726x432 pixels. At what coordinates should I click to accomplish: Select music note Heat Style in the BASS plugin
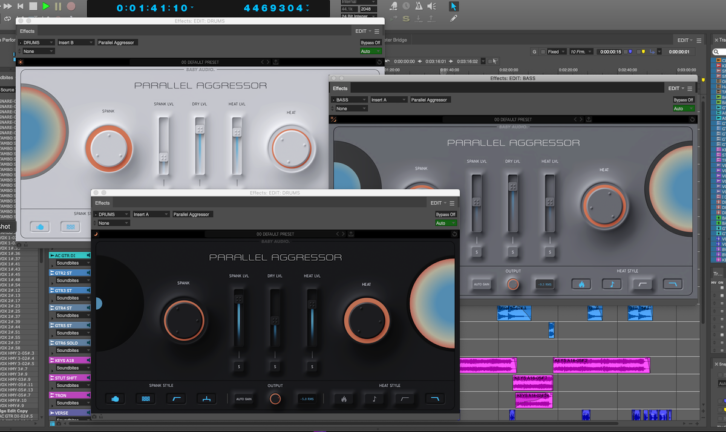[x=612, y=284]
